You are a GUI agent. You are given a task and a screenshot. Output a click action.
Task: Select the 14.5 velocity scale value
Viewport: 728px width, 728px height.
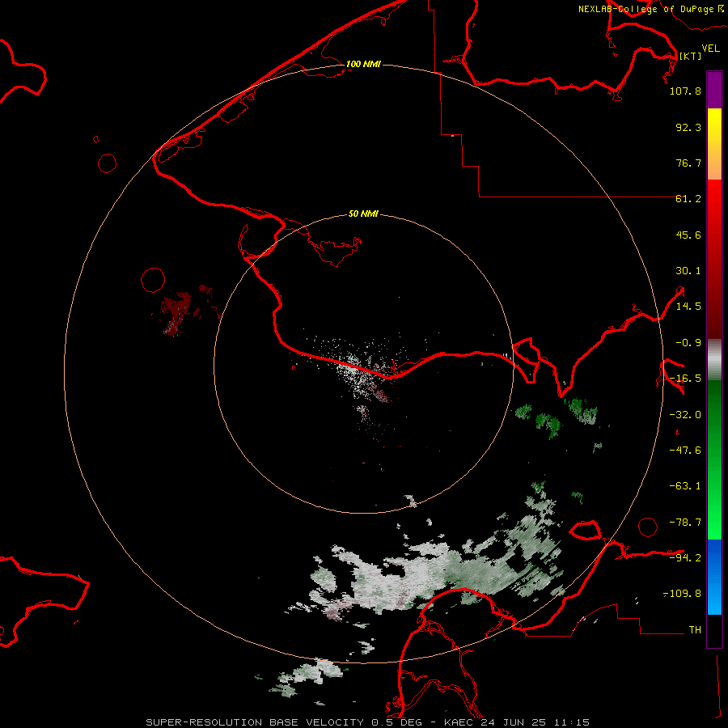tap(688, 307)
